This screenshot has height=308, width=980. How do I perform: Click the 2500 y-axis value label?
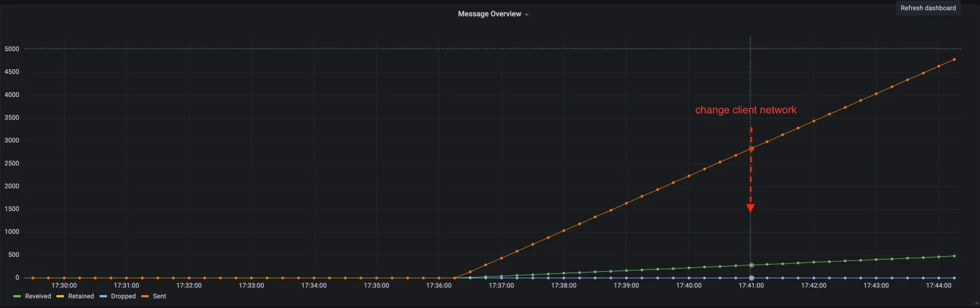[x=12, y=163]
